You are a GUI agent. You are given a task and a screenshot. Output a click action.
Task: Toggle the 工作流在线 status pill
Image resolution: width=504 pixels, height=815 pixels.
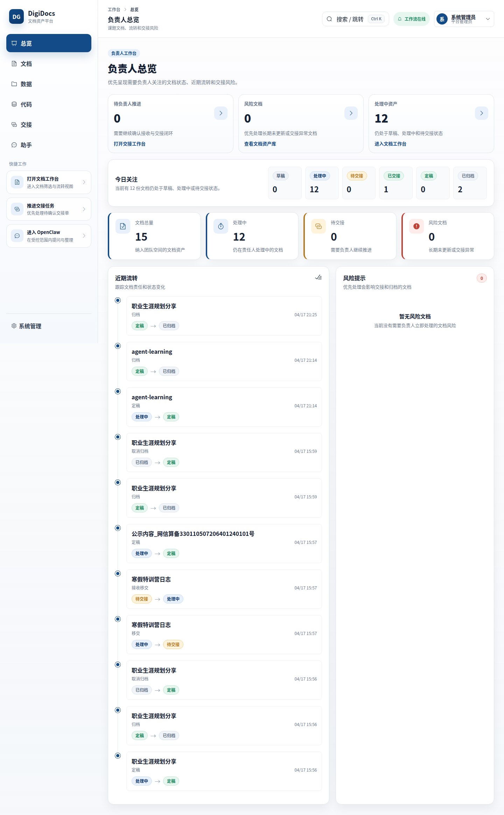tap(412, 19)
